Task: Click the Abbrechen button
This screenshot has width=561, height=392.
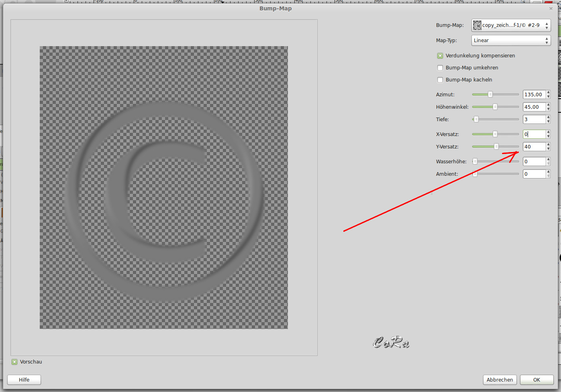Action: (500, 380)
